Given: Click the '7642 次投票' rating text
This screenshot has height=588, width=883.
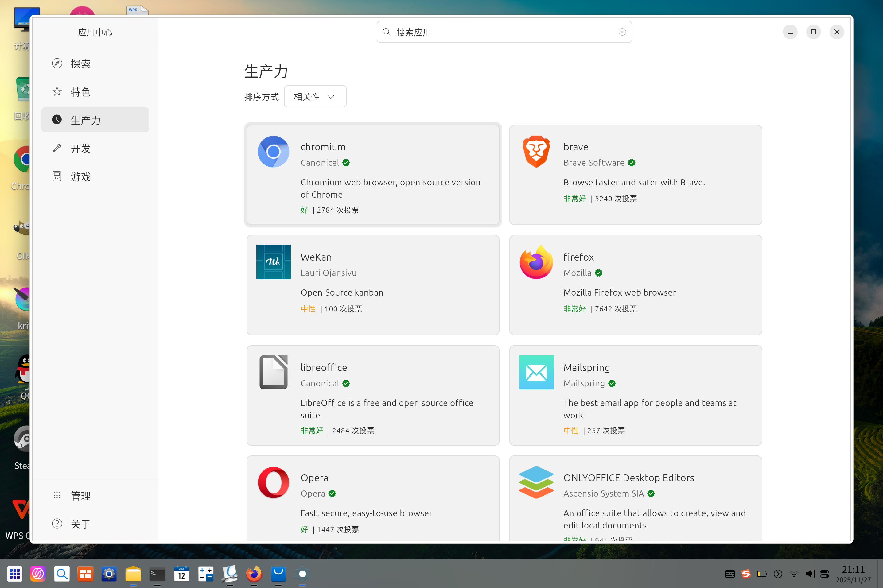Looking at the screenshot, I should coord(616,309).
